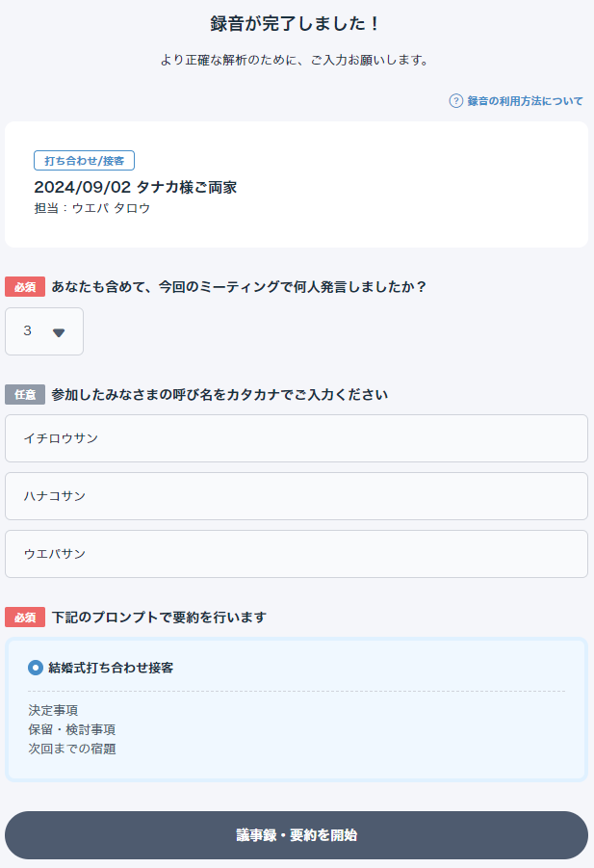Click the gray 任意 badge
The image size is (594, 868).
pos(25,395)
